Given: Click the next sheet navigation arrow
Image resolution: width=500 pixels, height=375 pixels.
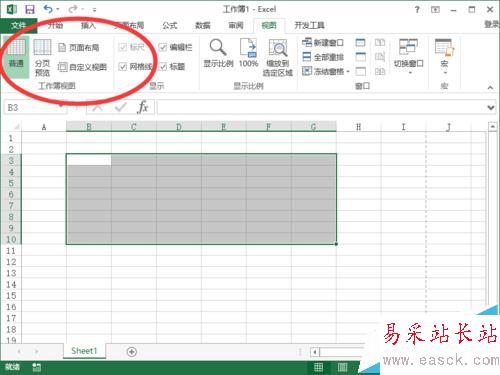Looking at the screenshot, I should click(36, 351).
